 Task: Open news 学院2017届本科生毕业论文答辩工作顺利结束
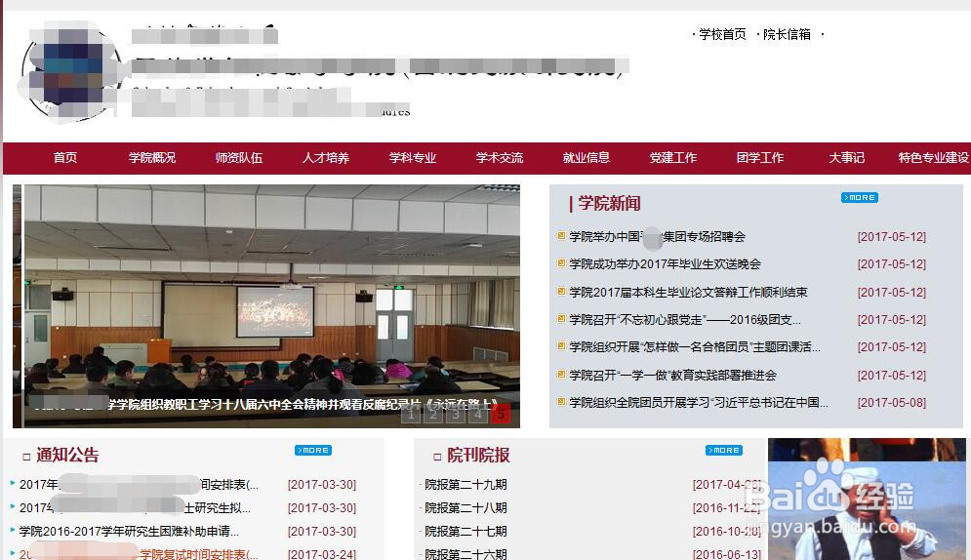[688, 292]
